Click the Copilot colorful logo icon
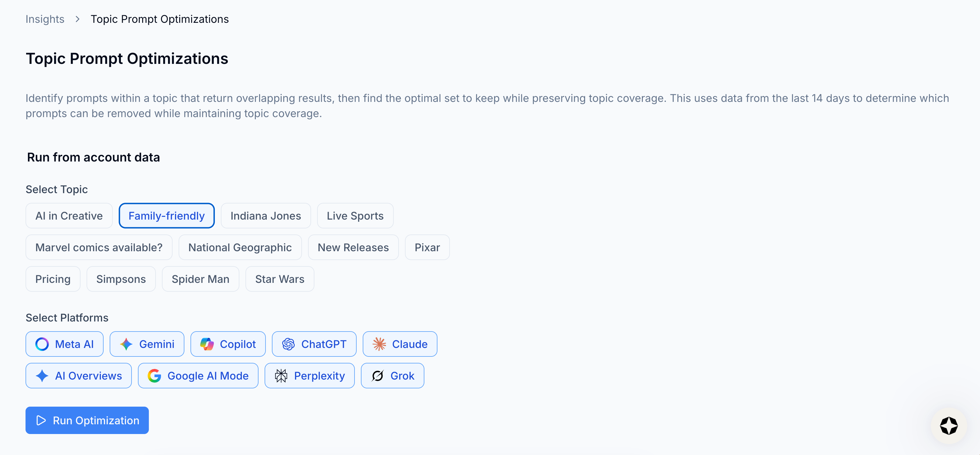980x455 pixels. click(x=207, y=344)
